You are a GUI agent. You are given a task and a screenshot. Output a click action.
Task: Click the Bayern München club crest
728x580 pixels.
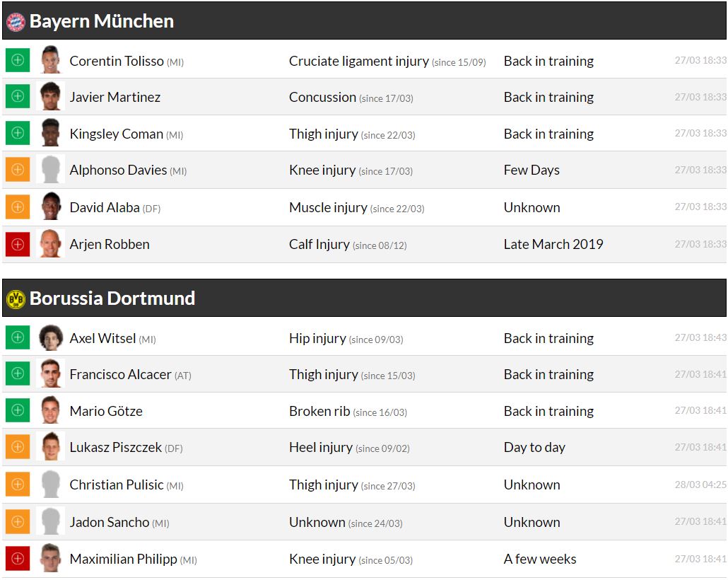(x=16, y=22)
